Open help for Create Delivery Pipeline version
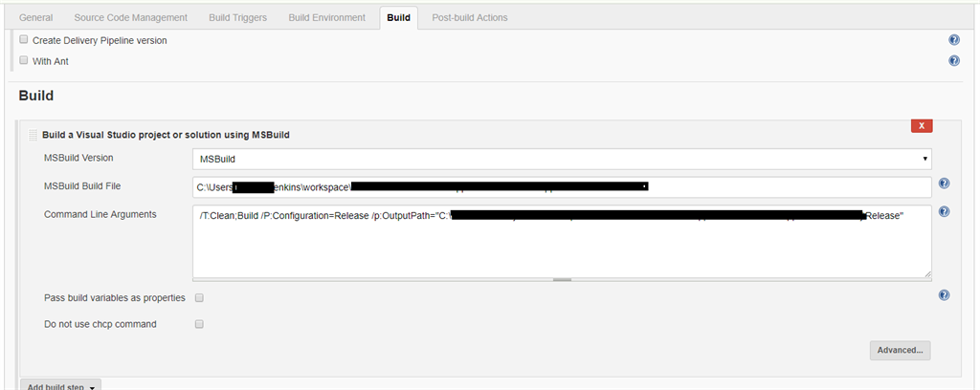 954,40
